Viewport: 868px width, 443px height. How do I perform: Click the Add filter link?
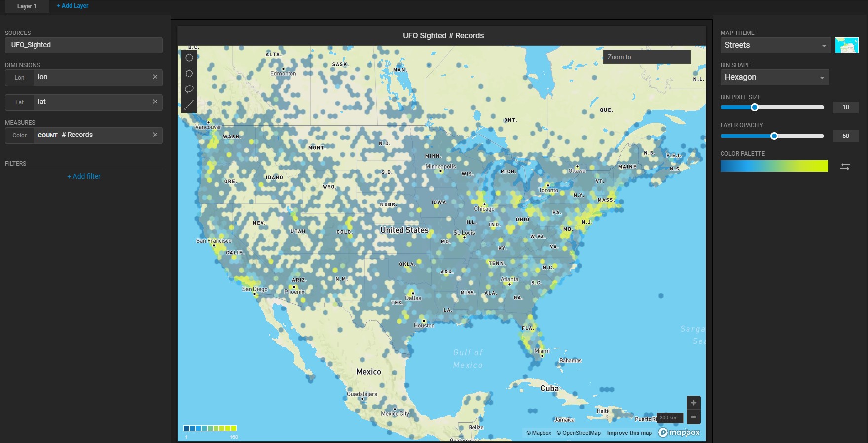point(84,176)
